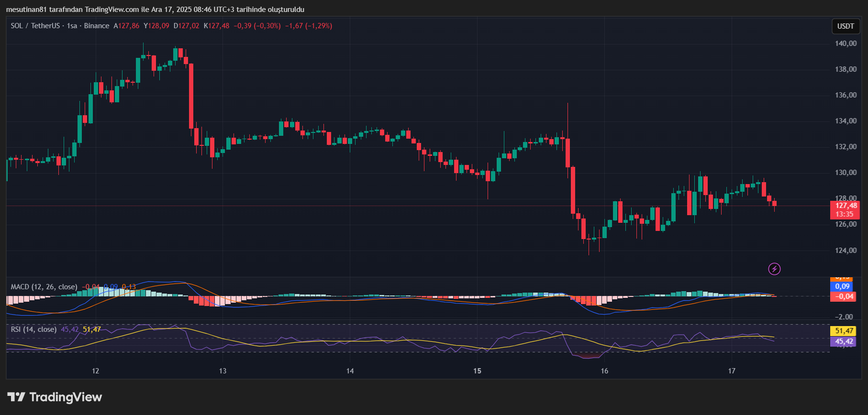
Task: Click the 124,00 level on the price scale
Action: (x=846, y=251)
